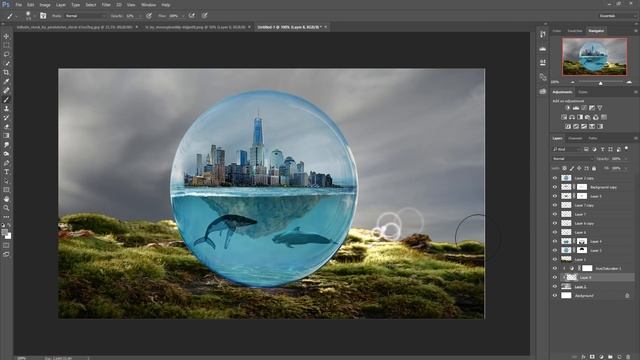This screenshot has width=640, height=360.
Task: Select the Clone Stamp tool
Action: tap(6, 109)
